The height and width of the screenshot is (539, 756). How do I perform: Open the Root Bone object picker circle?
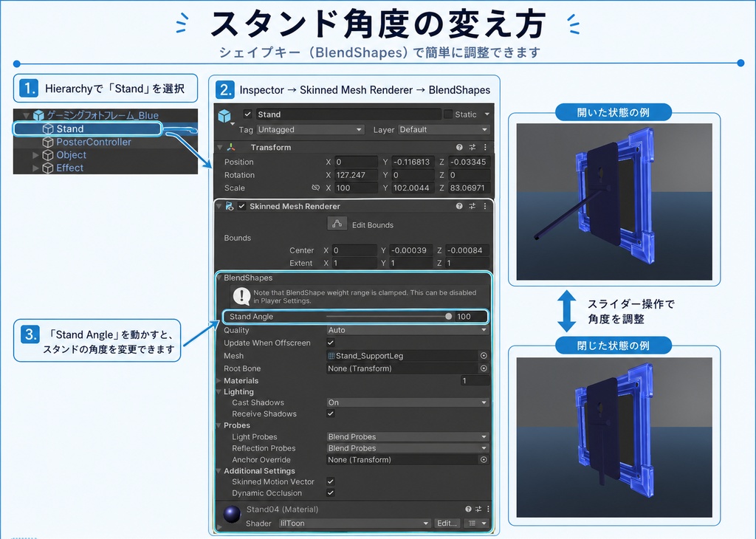coord(484,368)
